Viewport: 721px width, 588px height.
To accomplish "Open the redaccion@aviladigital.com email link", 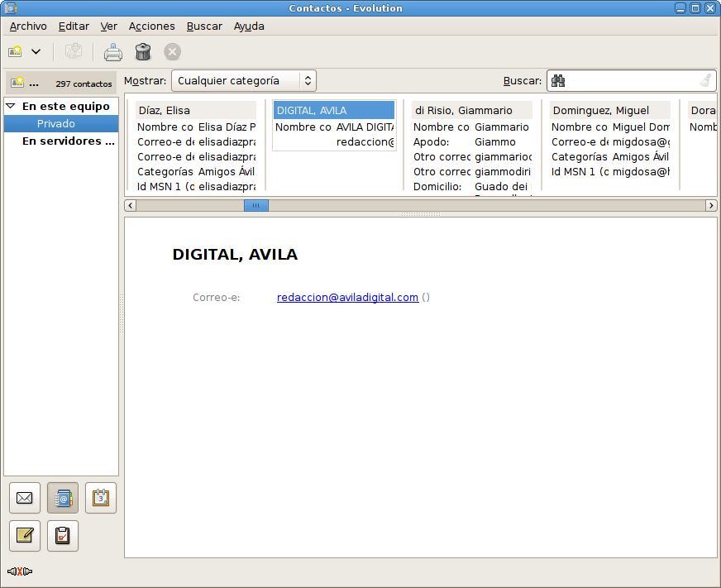I will click(347, 298).
